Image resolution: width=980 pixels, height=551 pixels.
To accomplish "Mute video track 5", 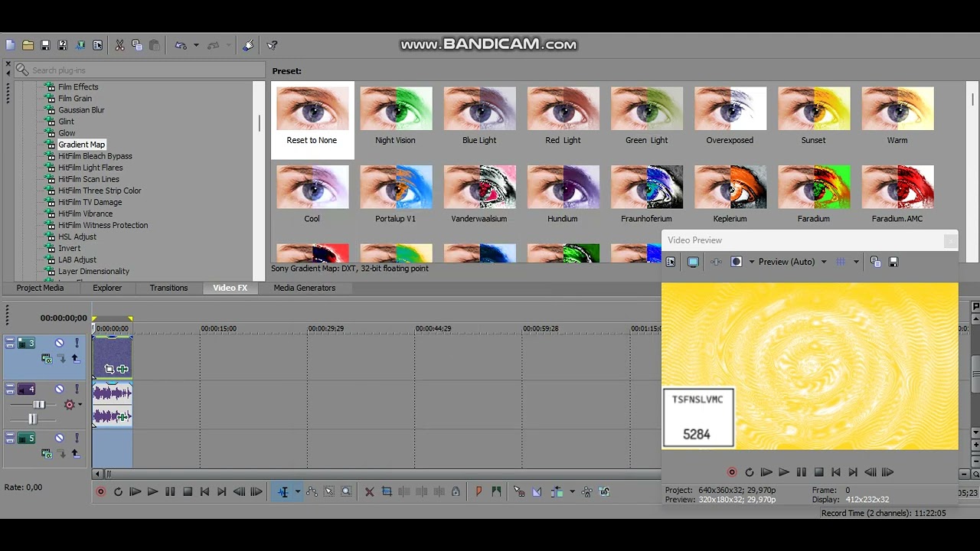I will coord(60,438).
